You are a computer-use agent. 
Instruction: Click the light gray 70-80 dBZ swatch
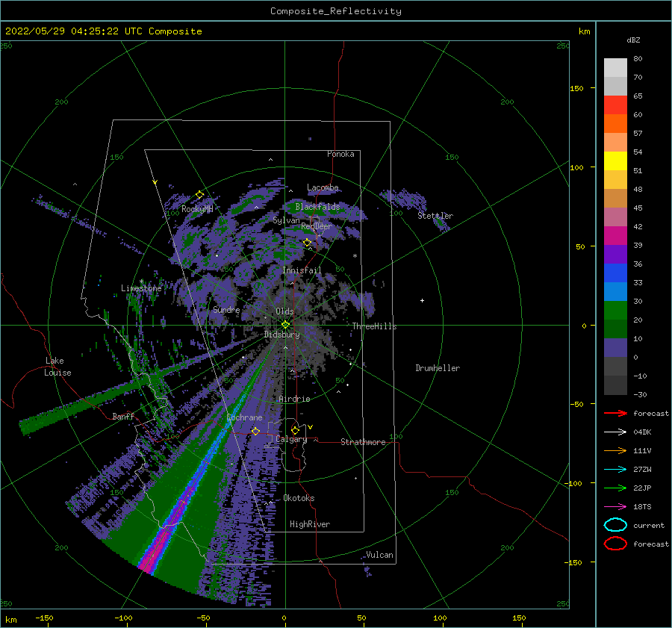pos(615,68)
